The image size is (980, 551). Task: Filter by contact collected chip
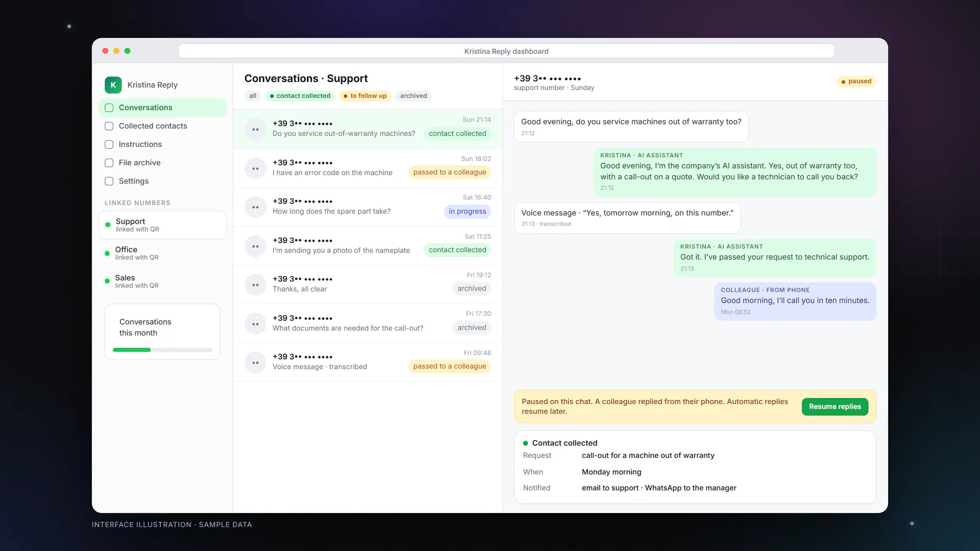tap(300, 96)
